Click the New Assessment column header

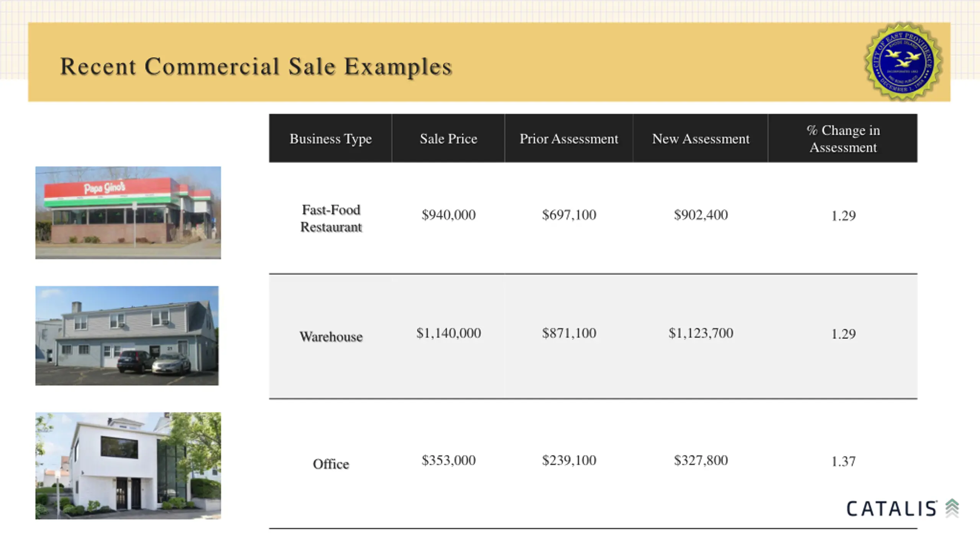pyautogui.click(x=701, y=139)
